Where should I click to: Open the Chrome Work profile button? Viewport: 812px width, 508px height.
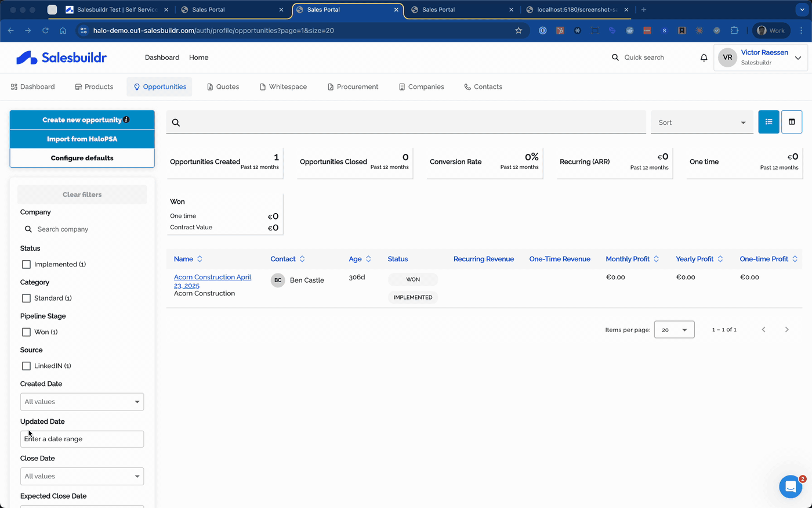771,31
